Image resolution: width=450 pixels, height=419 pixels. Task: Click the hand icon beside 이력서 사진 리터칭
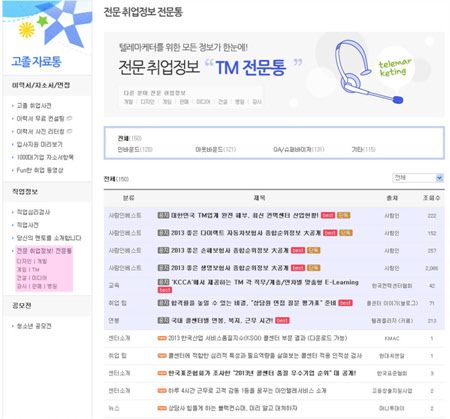[x=69, y=131]
